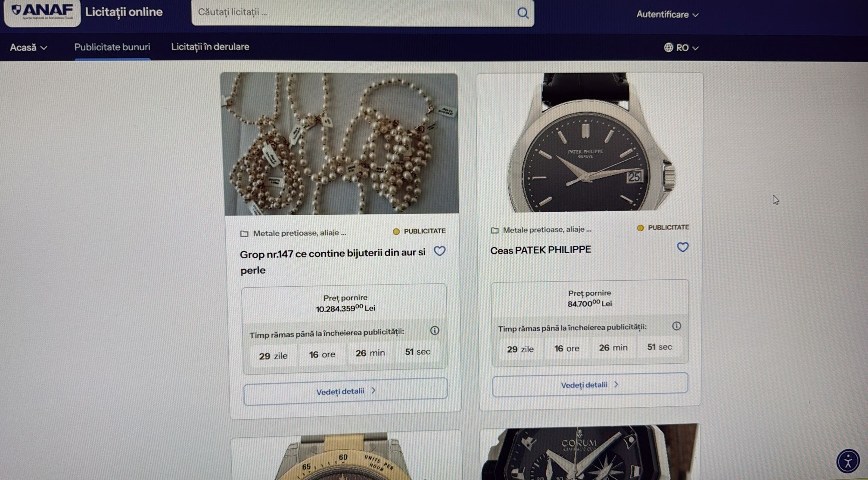Expand the Autentificare dropdown
Viewport: 868px width, 480px height.
667,15
